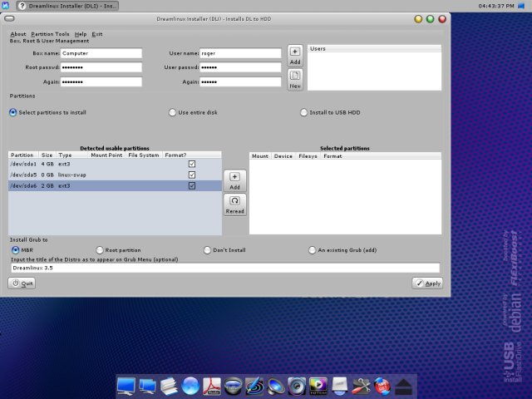Toggle Format checkbox for /dev/sda1
The height and width of the screenshot is (399, 532).
192,164
